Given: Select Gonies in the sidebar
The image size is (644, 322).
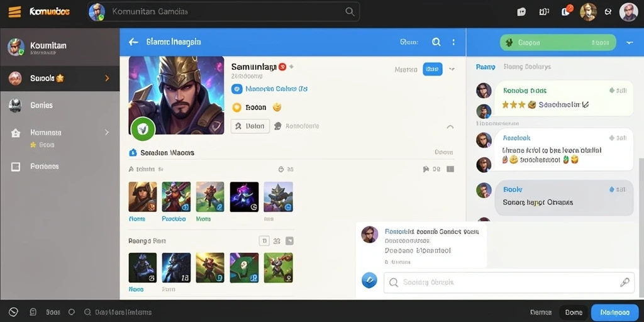Looking at the screenshot, I should (x=60, y=106).
